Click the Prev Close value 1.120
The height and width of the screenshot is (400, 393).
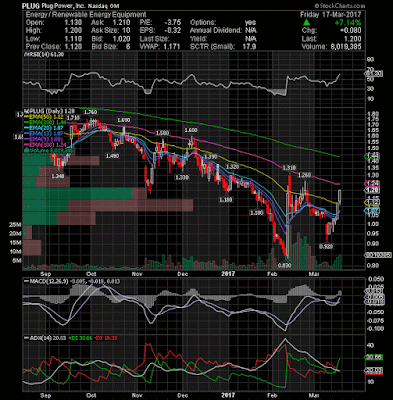73,47
